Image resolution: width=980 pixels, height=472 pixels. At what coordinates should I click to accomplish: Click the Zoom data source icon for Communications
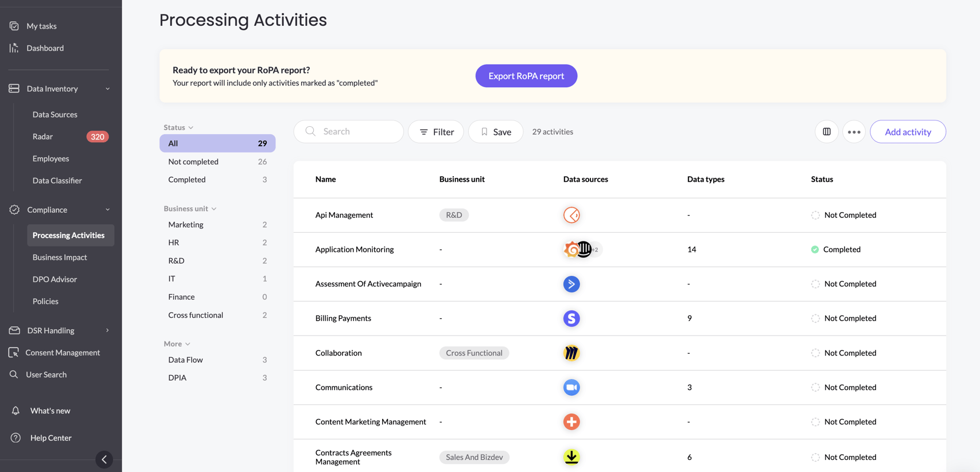pyautogui.click(x=571, y=387)
